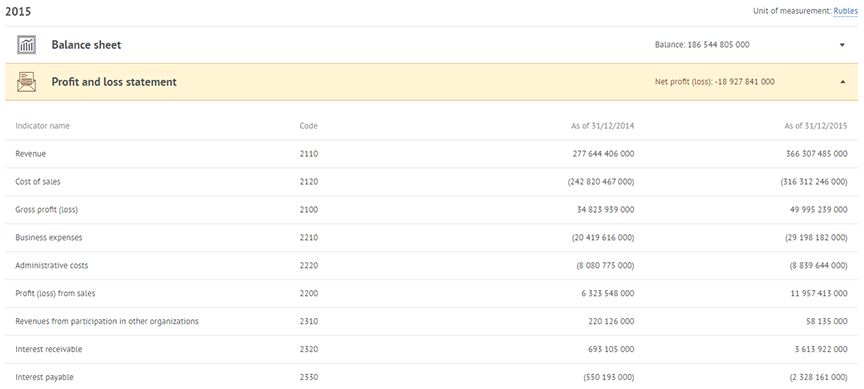The height and width of the screenshot is (389, 864).
Task: Select the Interest receivable row label
Action: [48, 349]
